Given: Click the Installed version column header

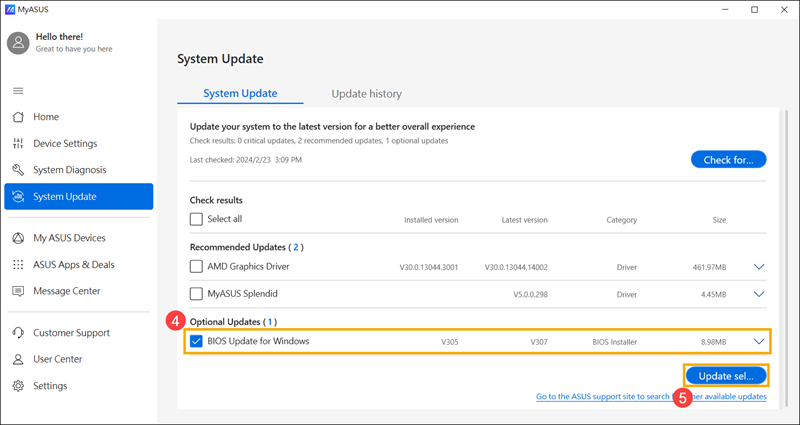Looking at the screenshot, I should point(431,220).
